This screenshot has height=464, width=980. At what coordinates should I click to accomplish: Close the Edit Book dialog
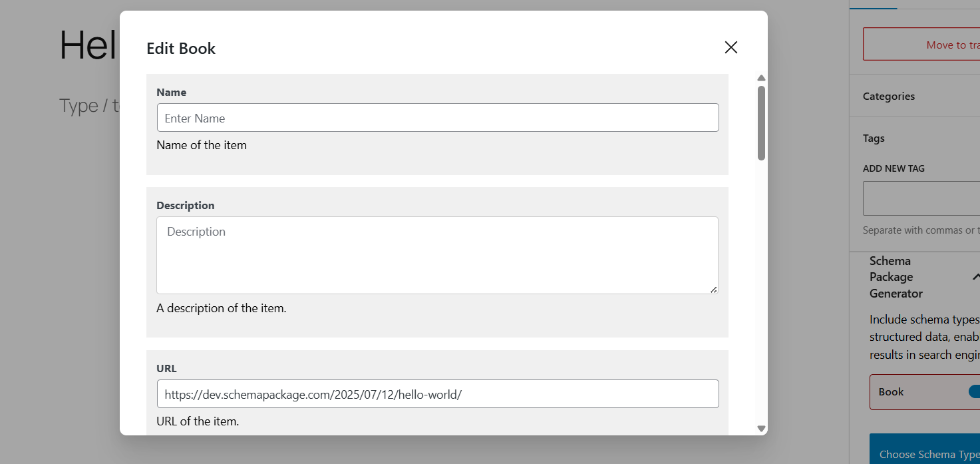(731, 47)
